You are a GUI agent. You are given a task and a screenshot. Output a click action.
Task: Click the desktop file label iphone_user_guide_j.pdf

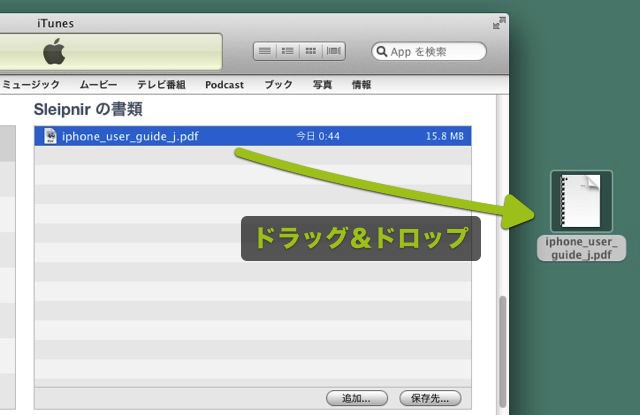click(581, 248)
